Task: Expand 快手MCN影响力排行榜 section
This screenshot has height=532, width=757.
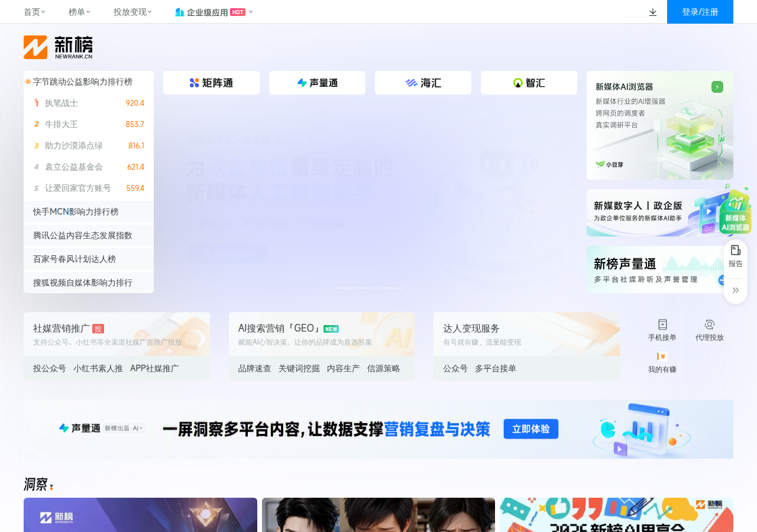Action: pos(89,212)
